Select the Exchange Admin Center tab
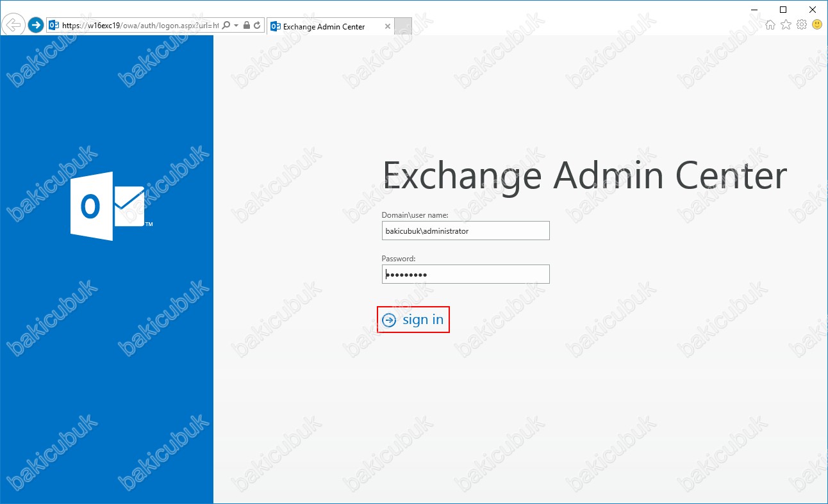Viewport: 828px width, 504px height. [331, 26]
